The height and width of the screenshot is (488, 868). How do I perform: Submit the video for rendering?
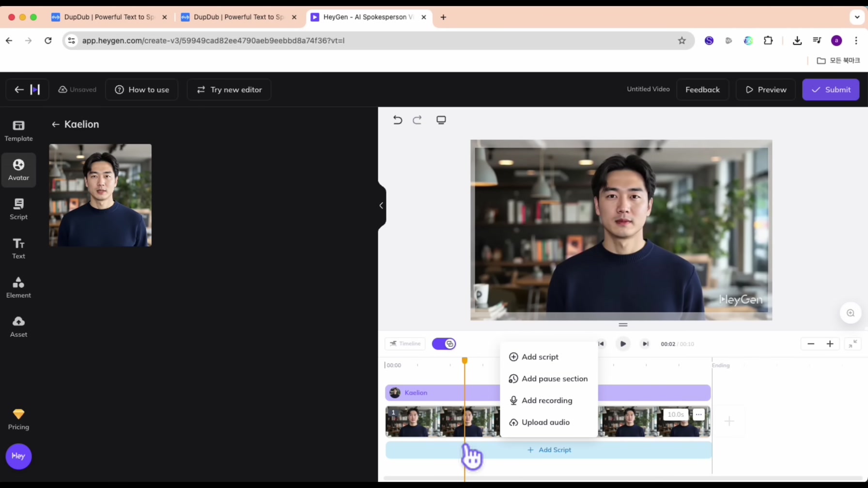click(831, 90)
